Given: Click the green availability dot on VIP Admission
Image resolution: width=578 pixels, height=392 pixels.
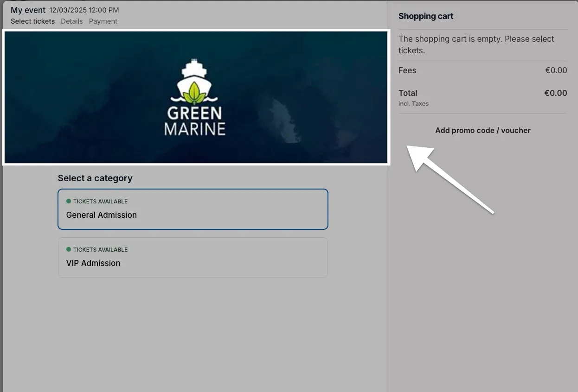Looking at the screenshot, I should tap(69, 249).
